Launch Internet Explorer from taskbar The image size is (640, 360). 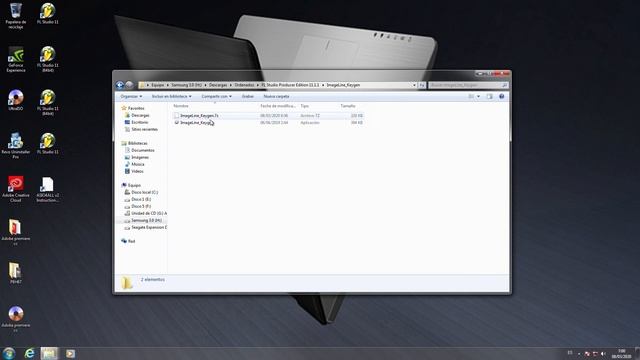(x=29, y=353)
